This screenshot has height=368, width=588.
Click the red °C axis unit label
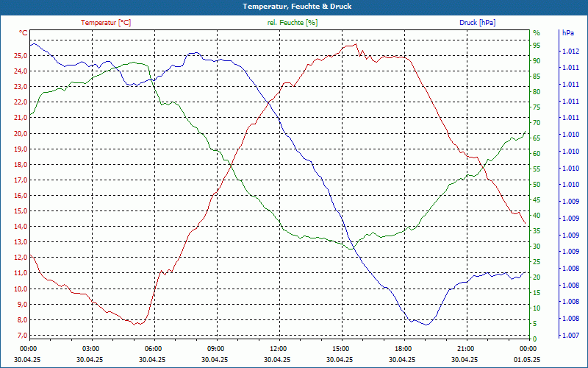tap(24, 33)
